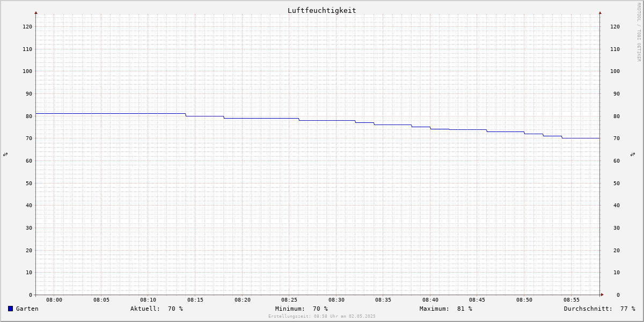644x322 pixels.
Task: Click the 08:10 time axis label
Action: pyautogui.click(x=148, y=300)
